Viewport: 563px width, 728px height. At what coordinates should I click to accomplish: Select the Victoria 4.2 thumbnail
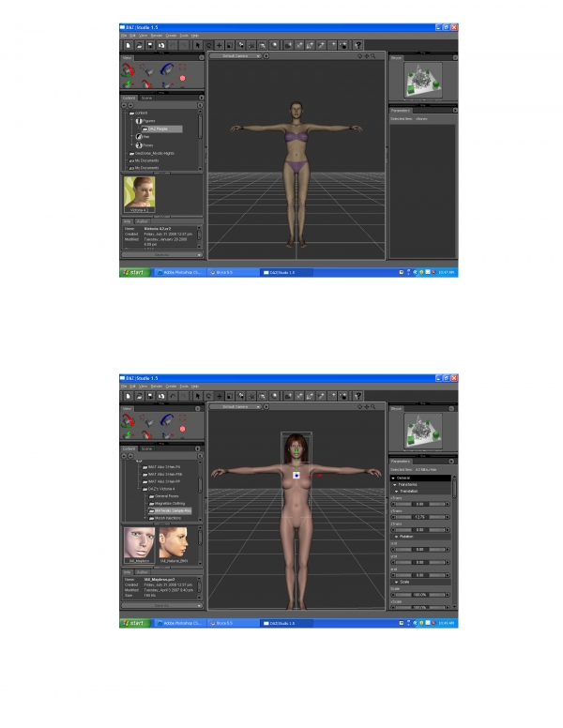tap(140, 194)
